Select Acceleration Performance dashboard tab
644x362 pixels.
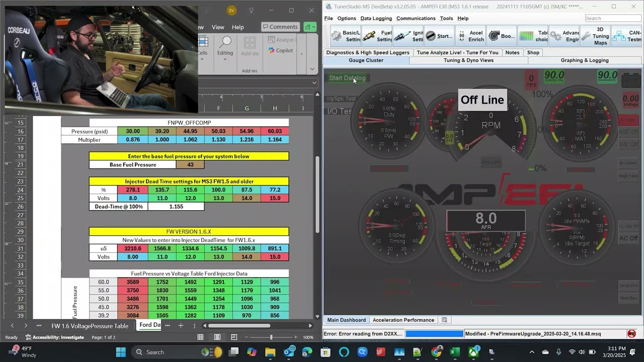click(x=404, y=320)
